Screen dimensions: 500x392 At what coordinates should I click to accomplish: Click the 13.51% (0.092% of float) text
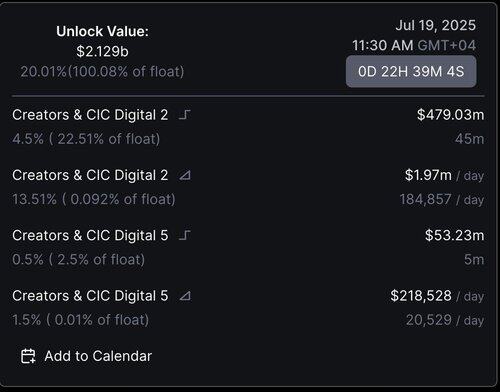(x=94, y=199)
